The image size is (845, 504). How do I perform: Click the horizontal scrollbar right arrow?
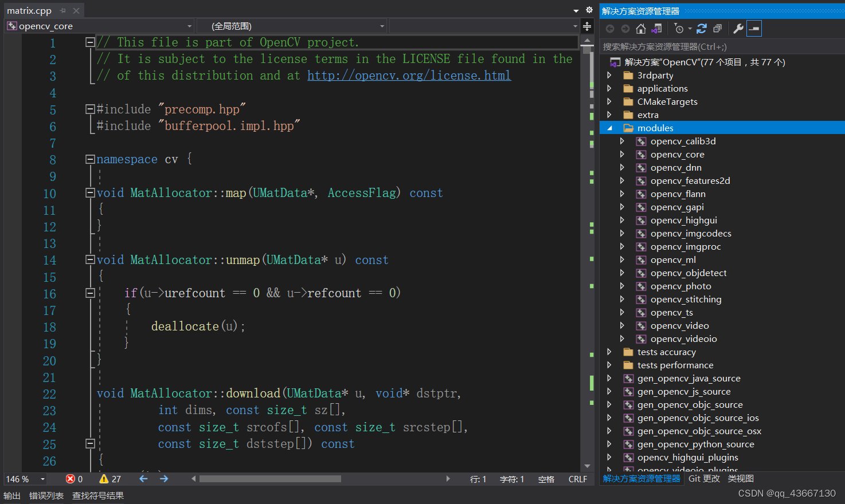coord(448,479)
